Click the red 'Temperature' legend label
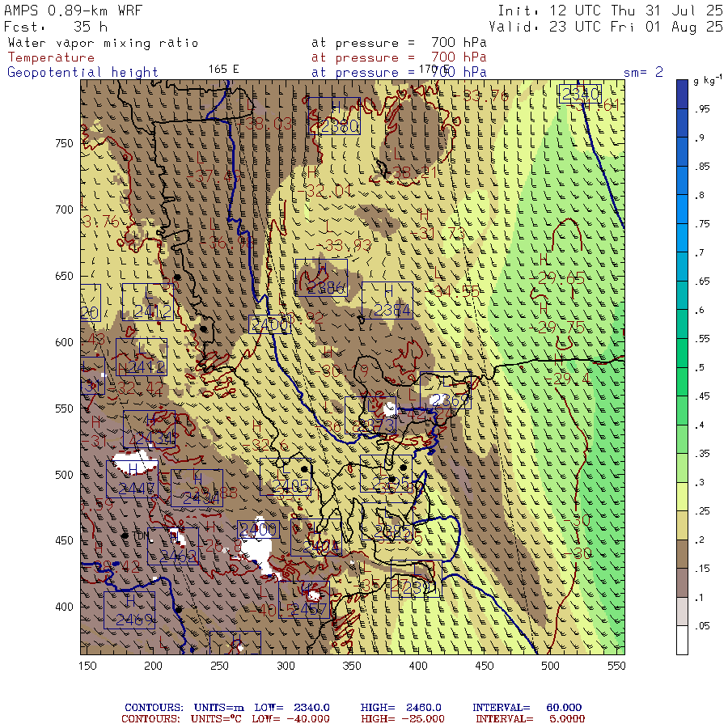The height and width of the screenshot is (728, 728). tap(51, 57)
